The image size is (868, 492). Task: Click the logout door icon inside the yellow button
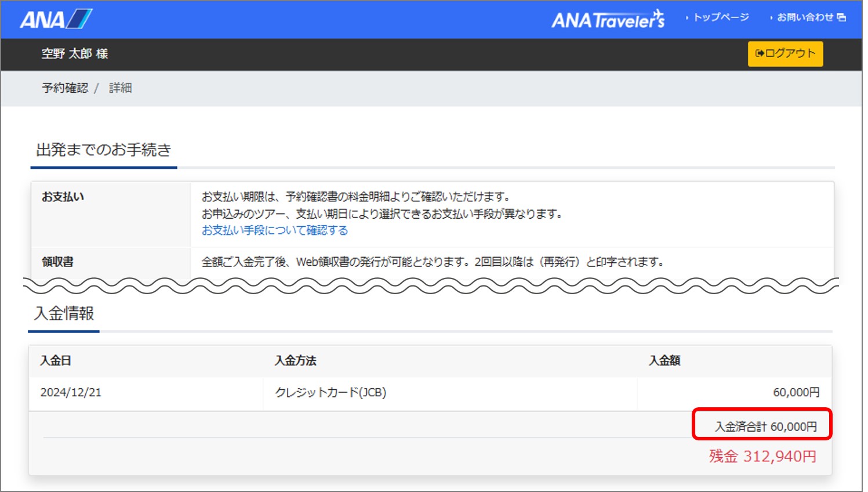point(760,53)
